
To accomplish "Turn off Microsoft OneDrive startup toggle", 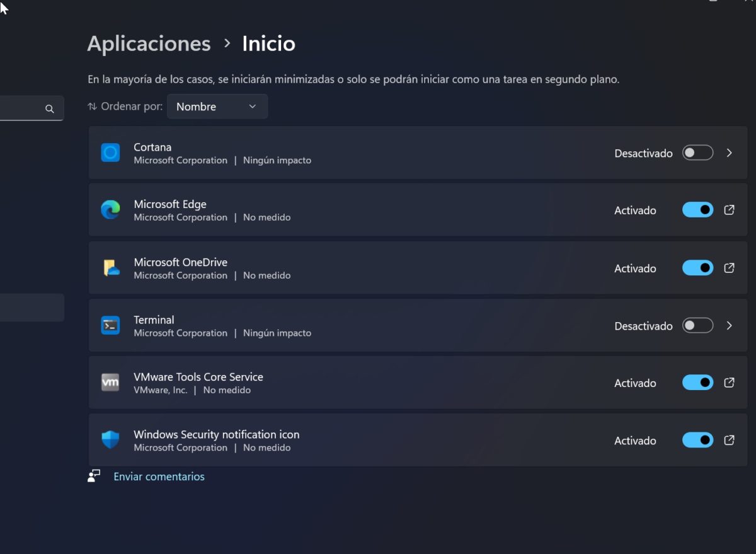I will tap(698, 268).
